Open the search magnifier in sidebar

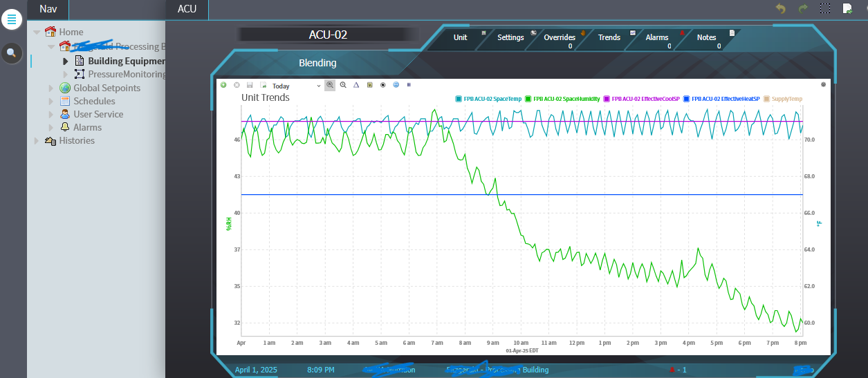[x=12, y=53]
